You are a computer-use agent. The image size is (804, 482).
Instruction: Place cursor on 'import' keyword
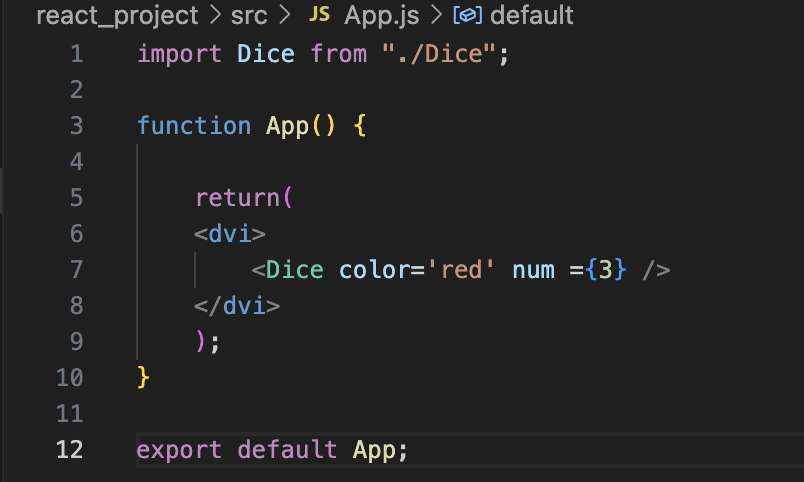[x=179, y=54]
